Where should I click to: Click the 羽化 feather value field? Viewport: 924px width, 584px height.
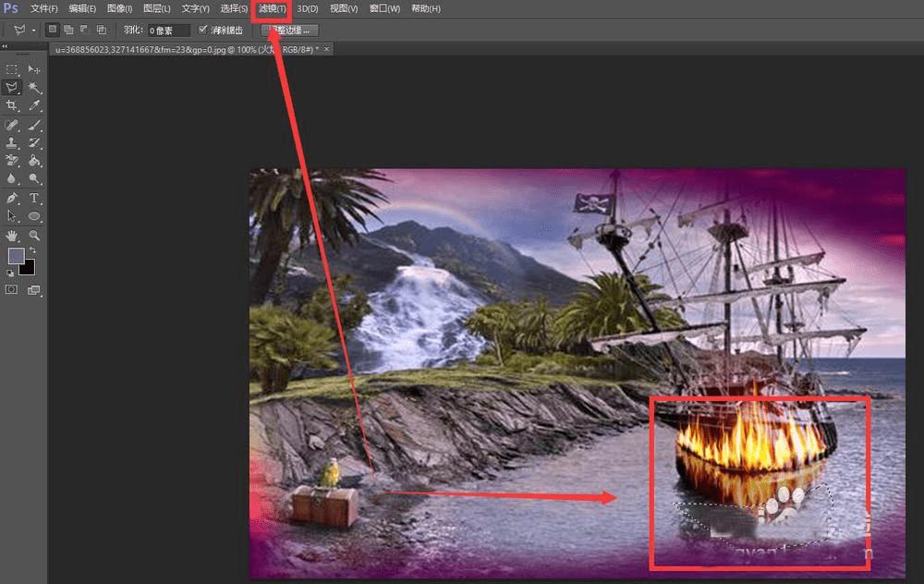coord(168,30)
